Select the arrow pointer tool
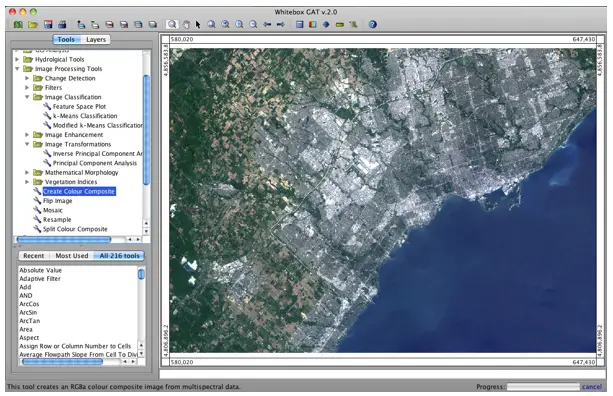The height and width of the screenshot is (396, 613). 198,25
